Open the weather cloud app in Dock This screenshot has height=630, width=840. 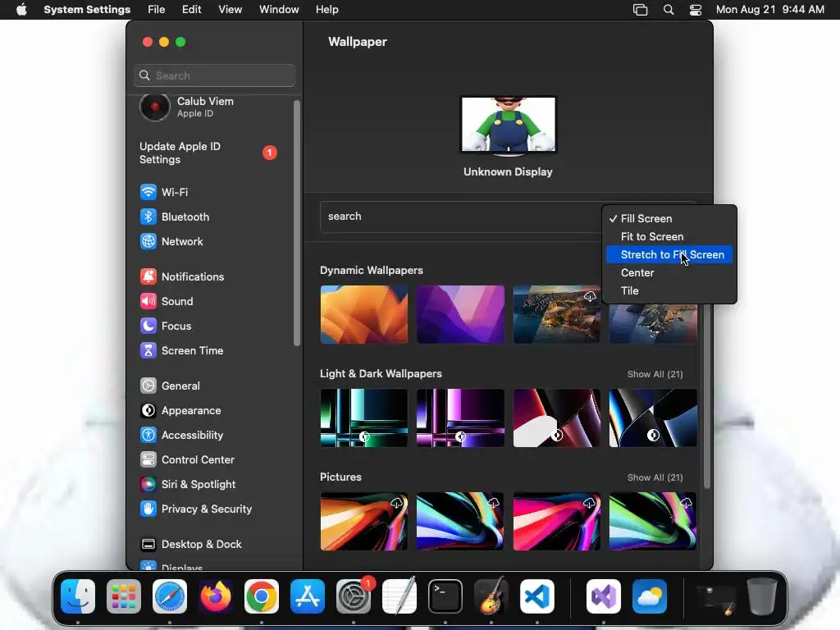(x=650, y=596)
